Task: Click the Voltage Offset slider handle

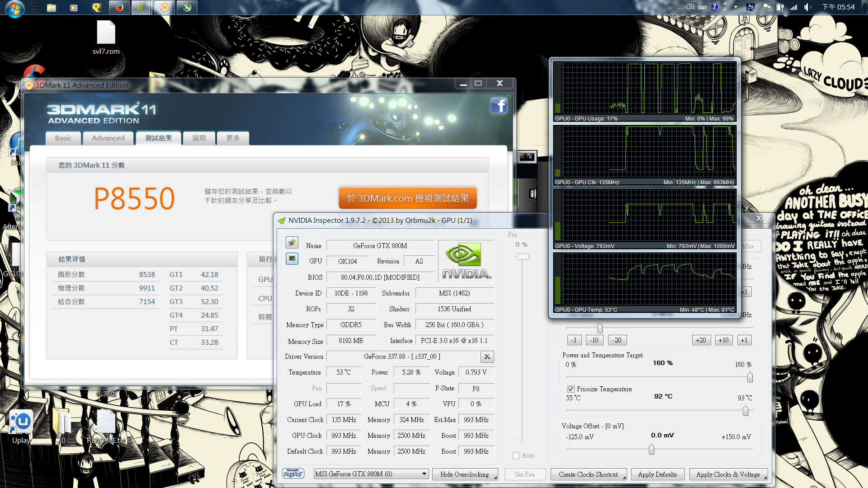Action: pos(651,450)
